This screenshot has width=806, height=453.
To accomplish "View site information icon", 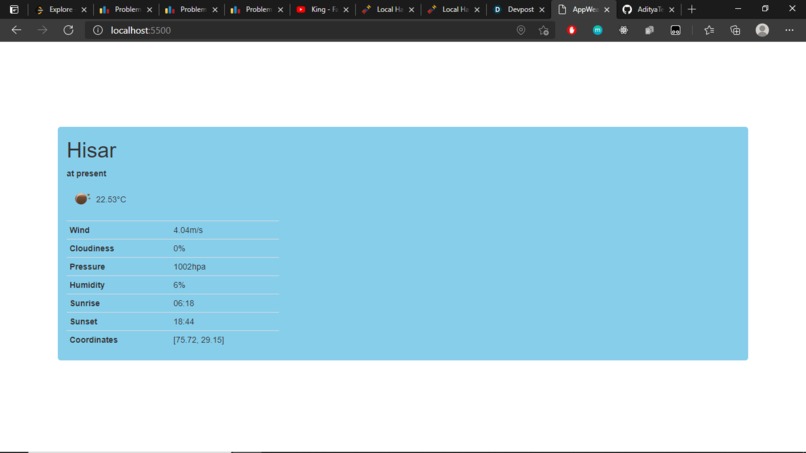I will 98,30.
